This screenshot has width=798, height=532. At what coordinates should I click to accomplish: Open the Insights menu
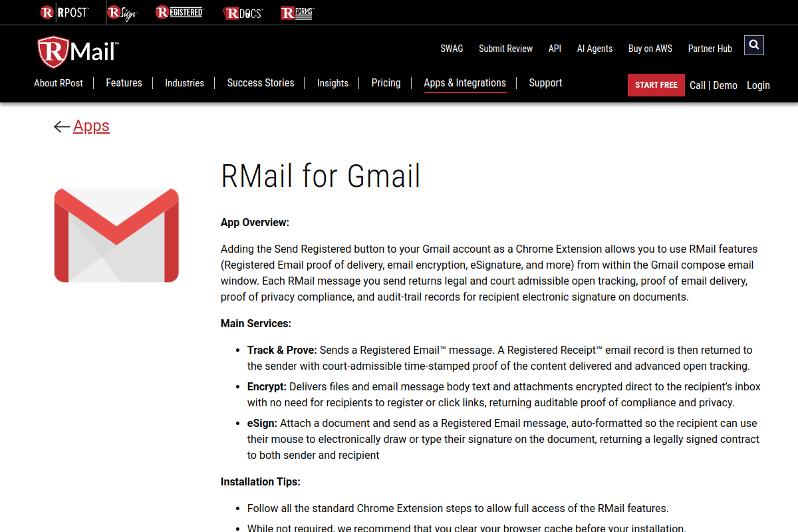[x=332, y=83]
